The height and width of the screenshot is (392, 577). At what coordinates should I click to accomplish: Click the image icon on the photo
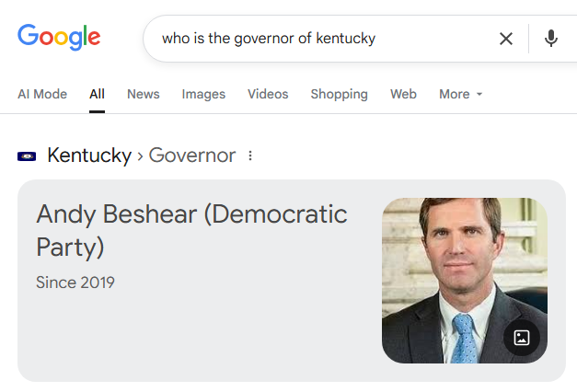(521, 337)
